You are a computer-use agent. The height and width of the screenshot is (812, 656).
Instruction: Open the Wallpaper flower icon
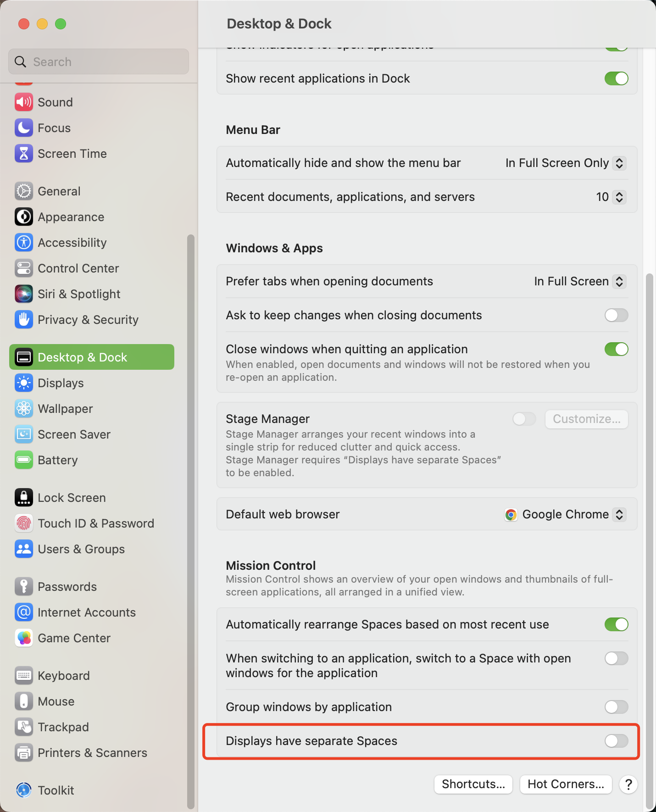(x=24, y=409)
